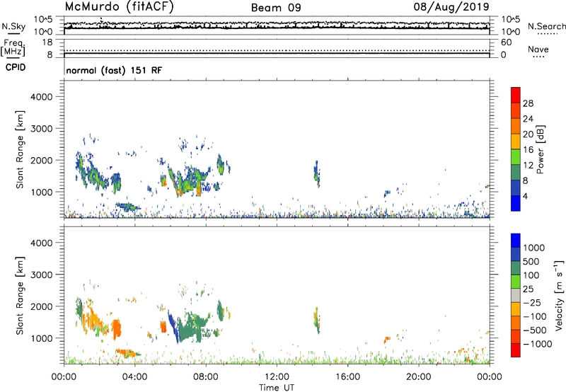This screenshot has width=566, height=392.
Task: Select the Beam 09 heading
Action: click(276, 8)
